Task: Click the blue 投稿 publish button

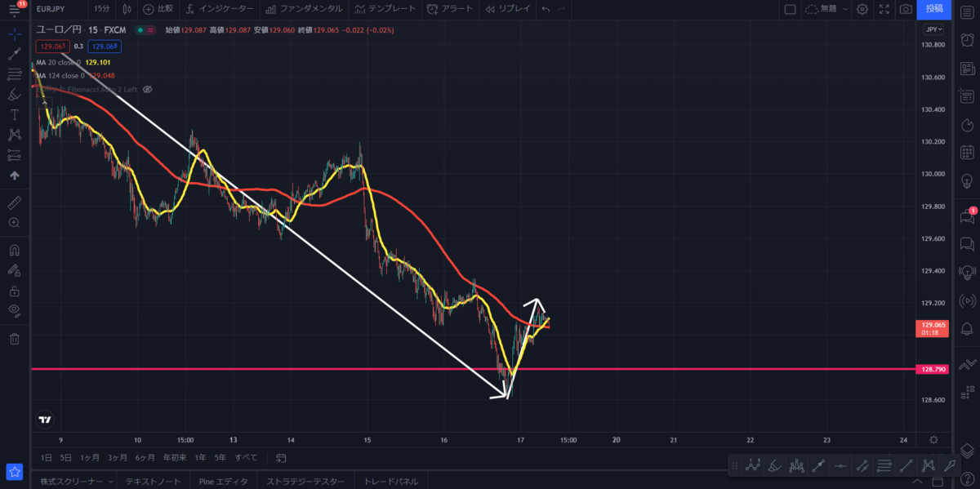Action: pyautogui.click(x=933, y=9)
